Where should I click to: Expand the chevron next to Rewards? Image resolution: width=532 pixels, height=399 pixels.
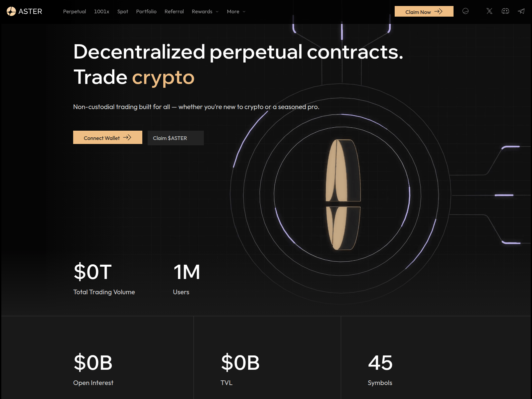click(x=217, y=12)
